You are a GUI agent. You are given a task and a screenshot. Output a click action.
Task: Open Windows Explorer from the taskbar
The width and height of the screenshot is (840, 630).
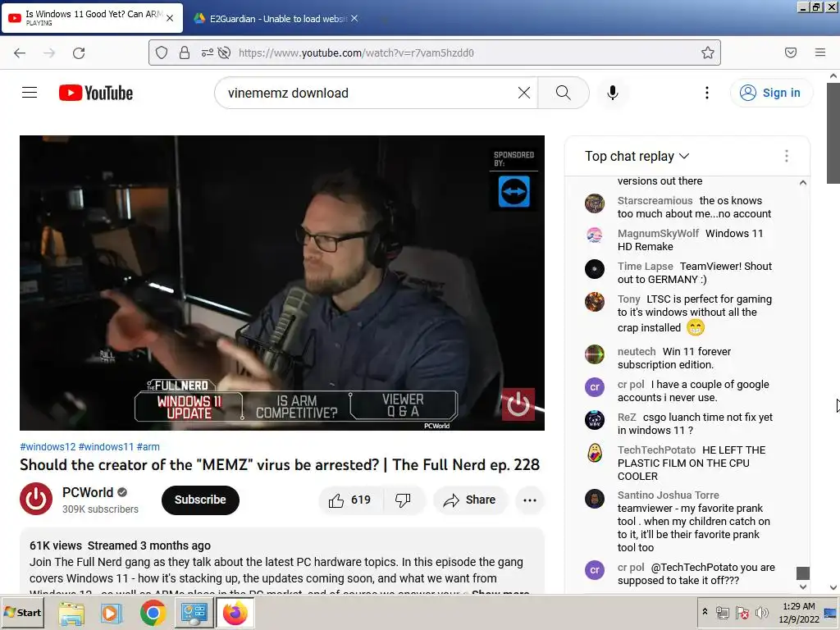71,613
